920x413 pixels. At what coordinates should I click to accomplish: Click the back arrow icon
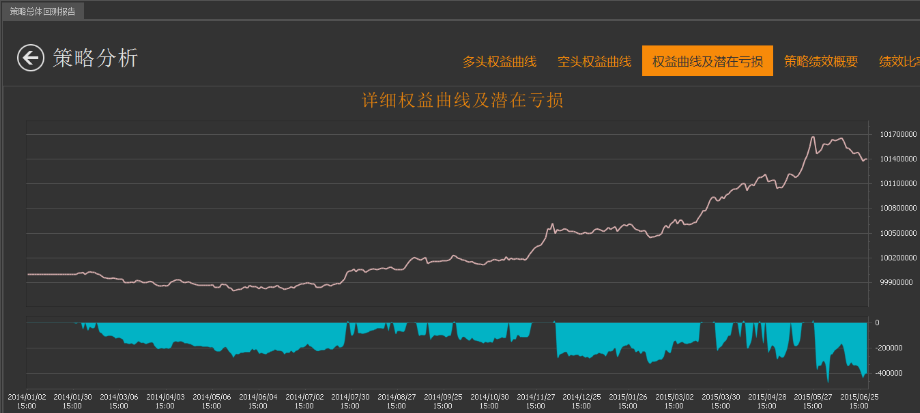(x=31, y=58)
